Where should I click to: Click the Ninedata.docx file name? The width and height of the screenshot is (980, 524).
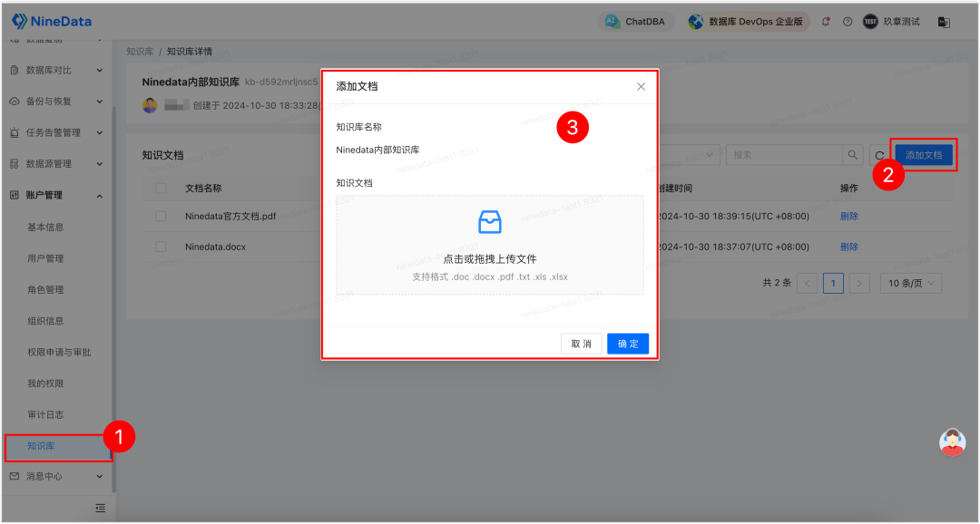[216, 247]
